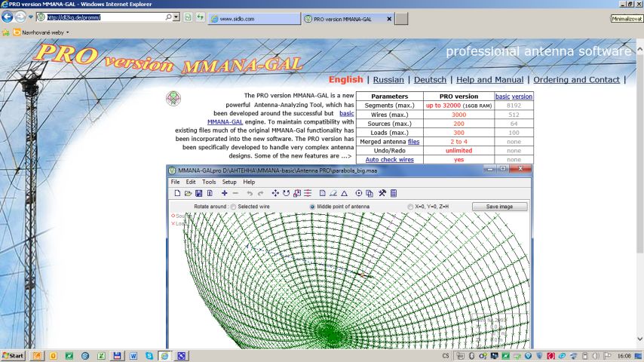Click the four-arrow move toolbar icon

click(275, 193)
